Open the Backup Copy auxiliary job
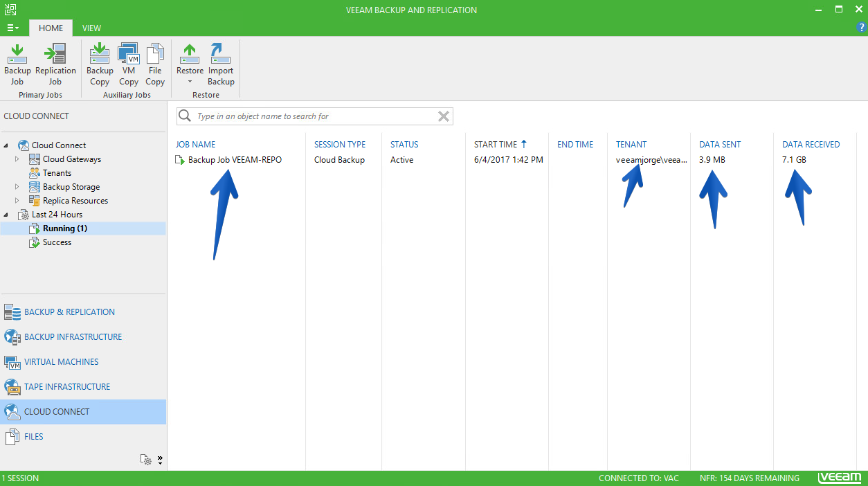868x486 pixels. pos(100,64)
